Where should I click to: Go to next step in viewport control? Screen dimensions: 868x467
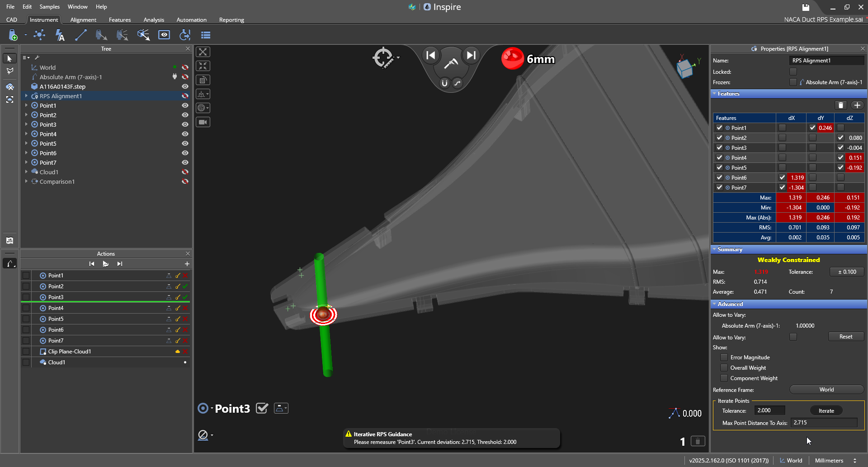(x=471, y=55)
